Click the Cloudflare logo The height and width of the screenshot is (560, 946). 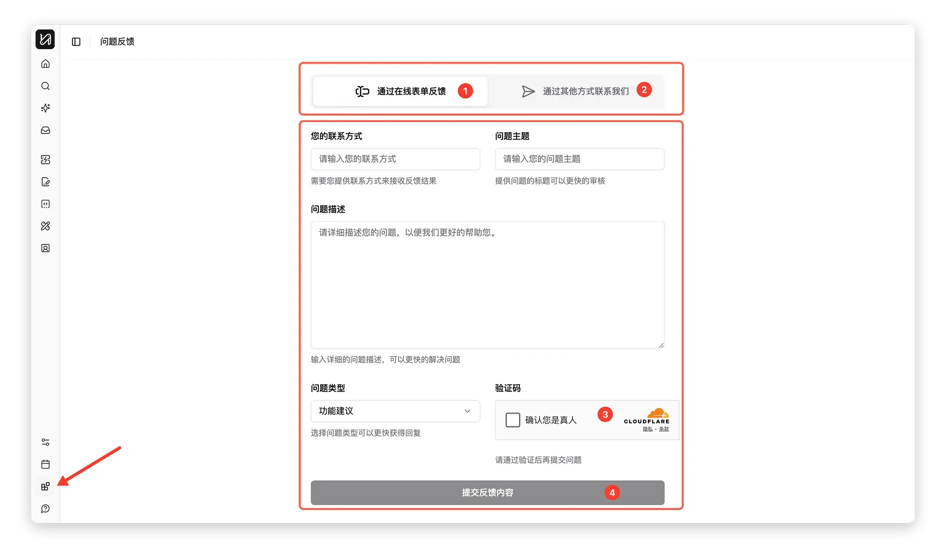tap(646, 416)
